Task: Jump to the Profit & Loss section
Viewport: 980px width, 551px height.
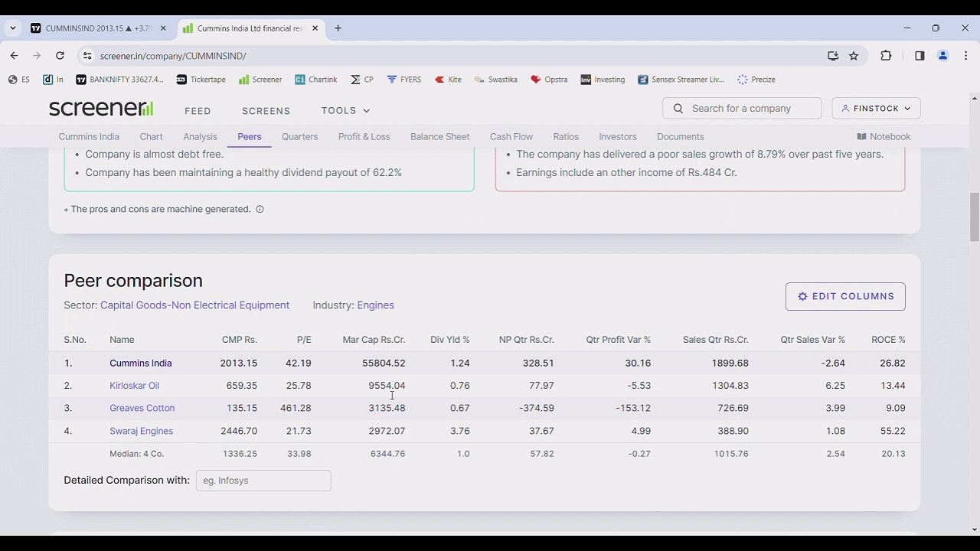Action: point(364,136)
